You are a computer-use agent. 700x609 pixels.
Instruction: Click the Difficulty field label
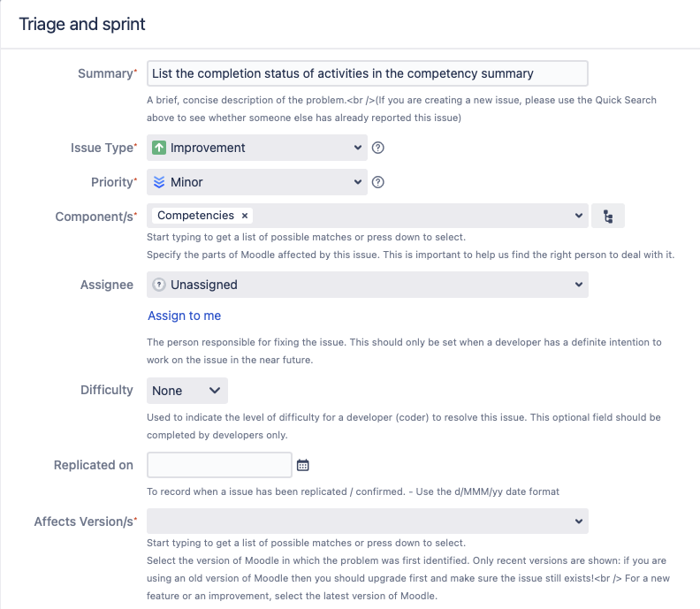click(107, 390)
